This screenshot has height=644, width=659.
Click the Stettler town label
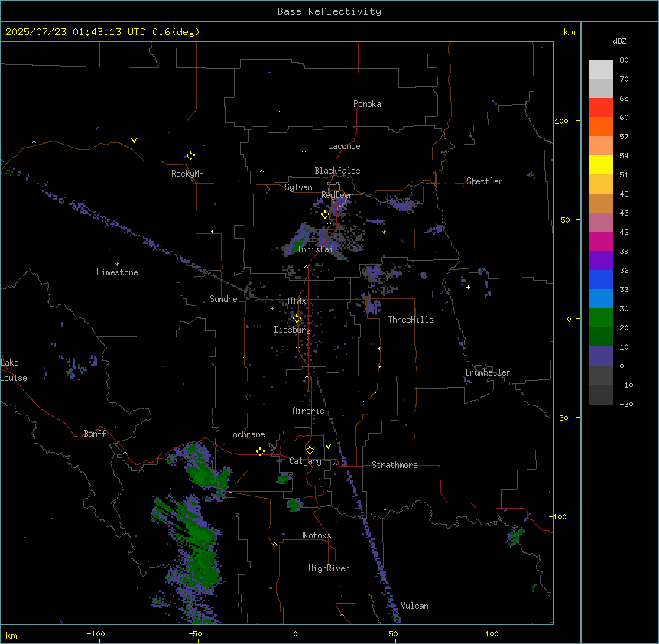click(484, 181)
